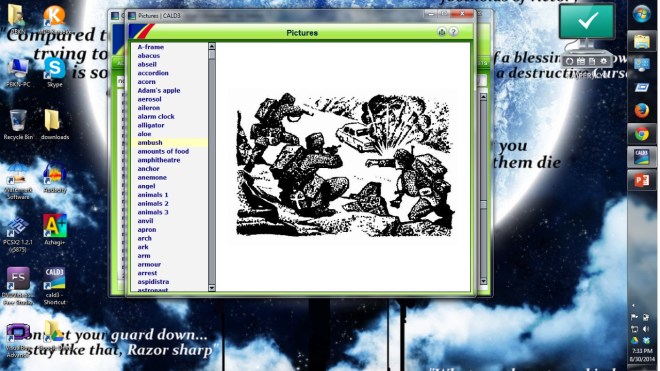Launch Firefox from the taskbar
Screen dimensions: 660x371
(x=641, y=111)
